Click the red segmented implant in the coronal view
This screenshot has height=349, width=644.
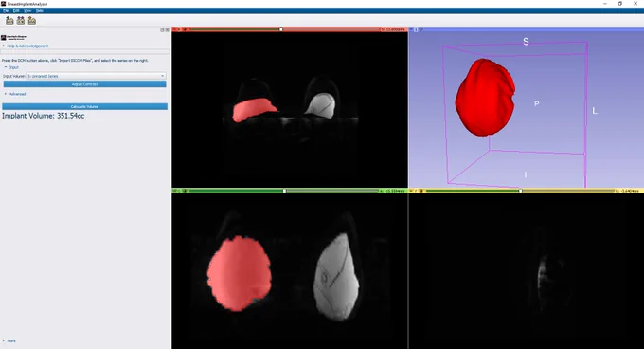[239, 273]
